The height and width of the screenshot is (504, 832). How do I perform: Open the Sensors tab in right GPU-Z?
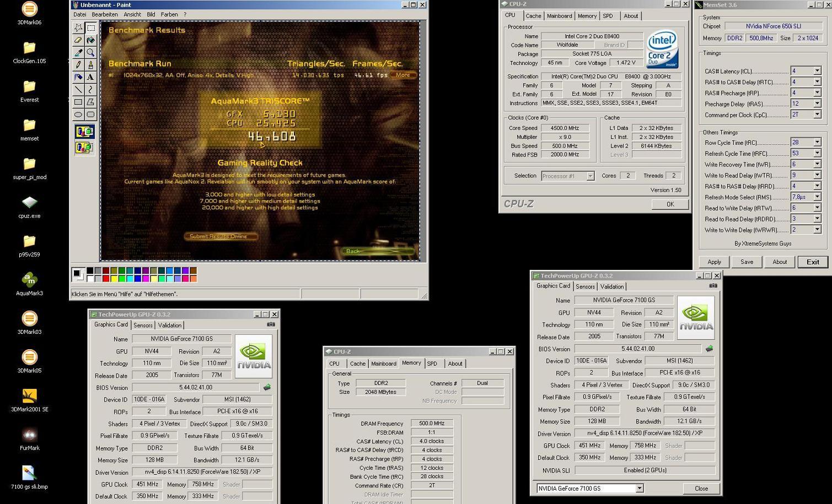coord(585,286)
